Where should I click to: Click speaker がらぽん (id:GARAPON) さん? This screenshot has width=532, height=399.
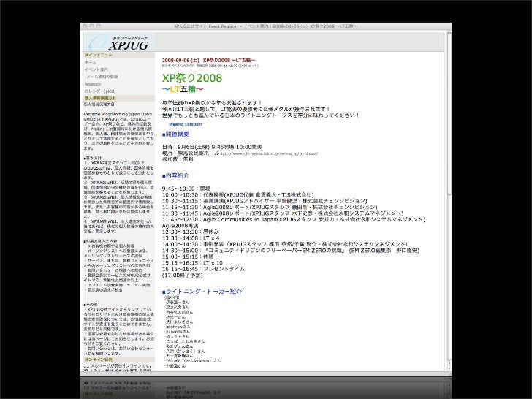(x=193, y=361)
